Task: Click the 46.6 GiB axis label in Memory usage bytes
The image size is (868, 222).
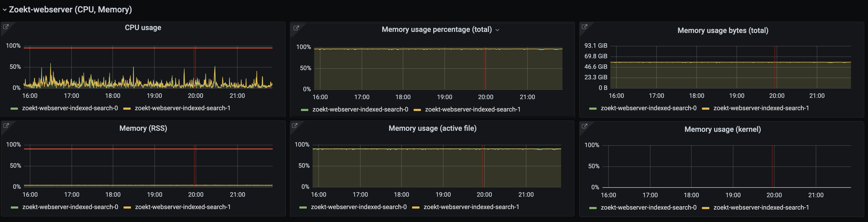Action: [596, 67]
